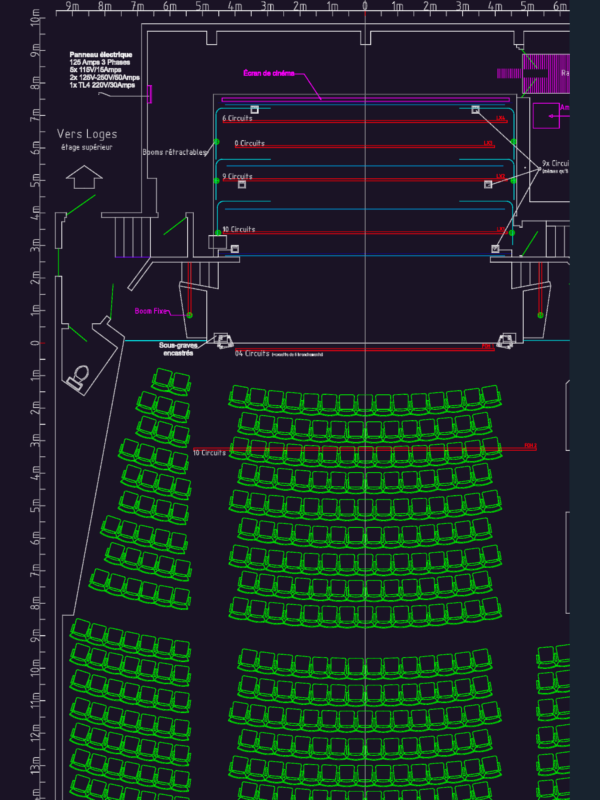Select the green boom circle left of 10 Circuits on stage

click(218, 233)
